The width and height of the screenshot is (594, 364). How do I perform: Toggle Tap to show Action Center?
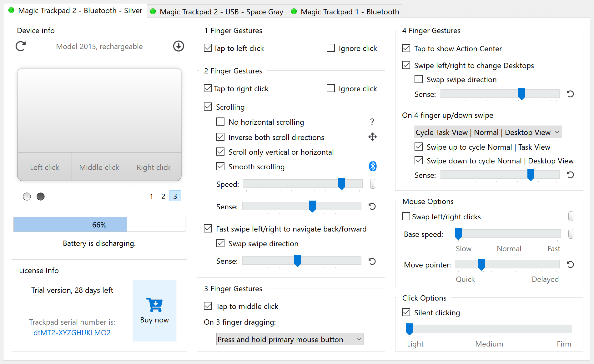point(406,48)
